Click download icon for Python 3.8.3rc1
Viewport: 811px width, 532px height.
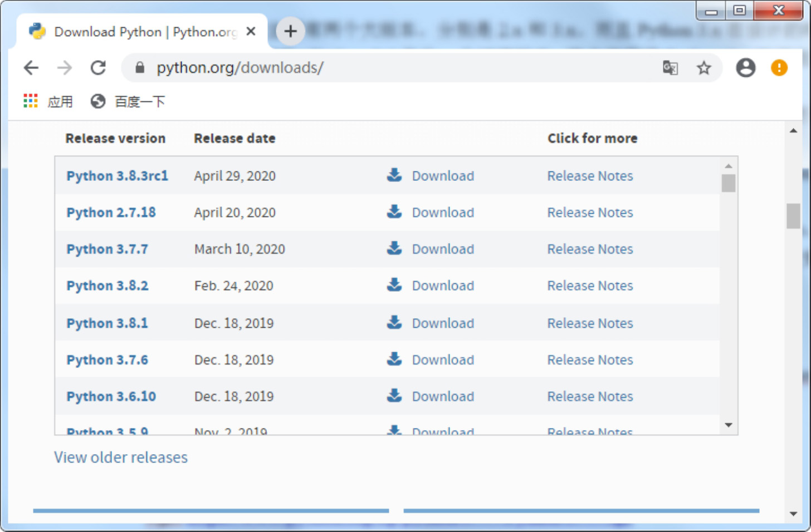(394, 175)
